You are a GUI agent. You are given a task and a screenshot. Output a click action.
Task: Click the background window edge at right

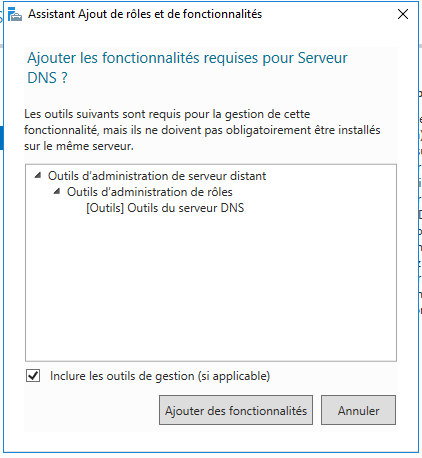420,200
